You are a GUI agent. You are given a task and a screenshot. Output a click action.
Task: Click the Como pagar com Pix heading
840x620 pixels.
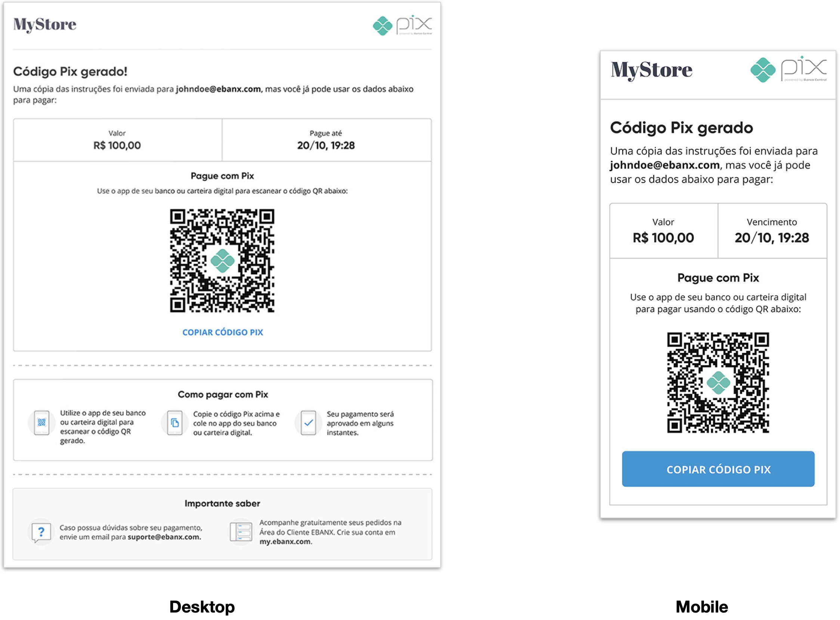223,394
